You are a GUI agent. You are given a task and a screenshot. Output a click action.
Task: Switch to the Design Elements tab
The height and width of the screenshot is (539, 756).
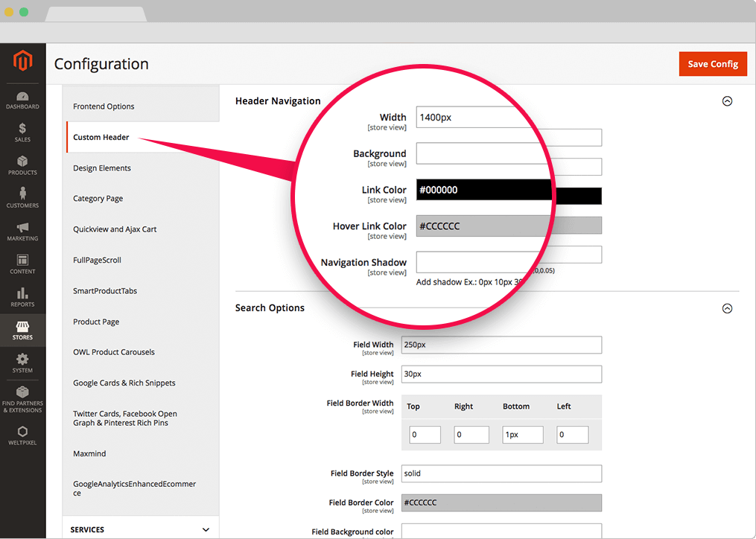[102, 168]
